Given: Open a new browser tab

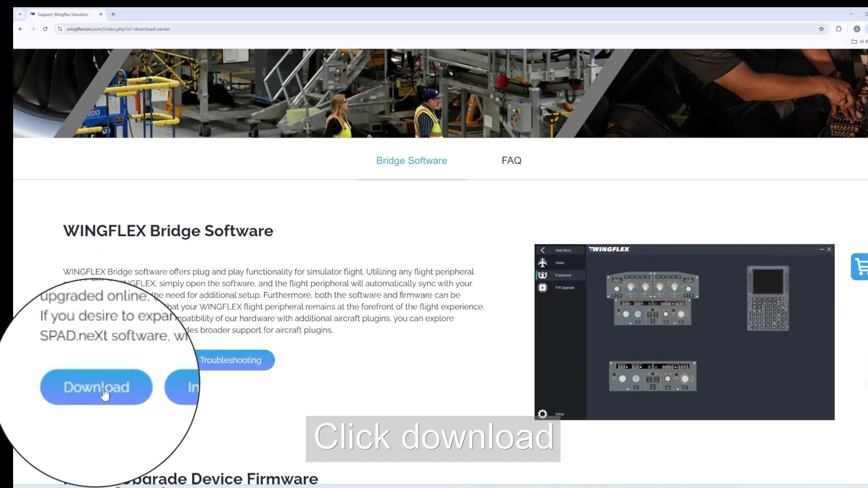Looking at the screenshot, I should (x=113, y=14).
